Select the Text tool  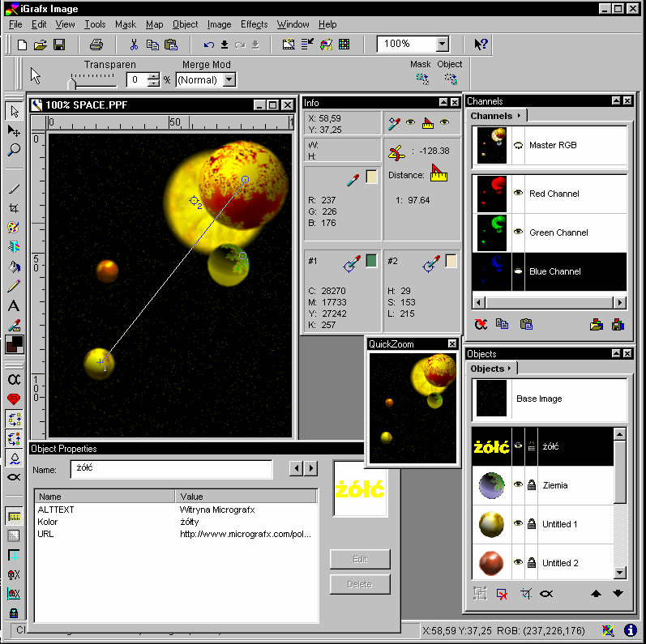point(14,306)
